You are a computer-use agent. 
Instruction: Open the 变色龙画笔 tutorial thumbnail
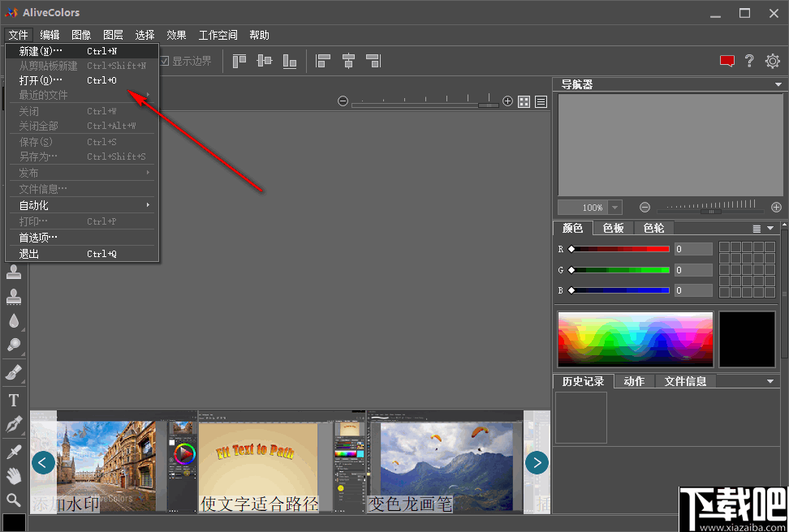pyautogui.click(x=445, y=462)
